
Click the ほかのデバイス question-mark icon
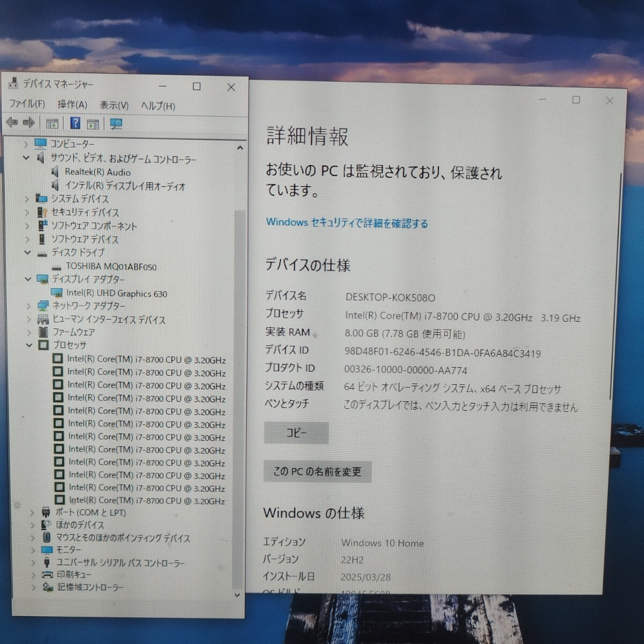(x=47, y=525)
